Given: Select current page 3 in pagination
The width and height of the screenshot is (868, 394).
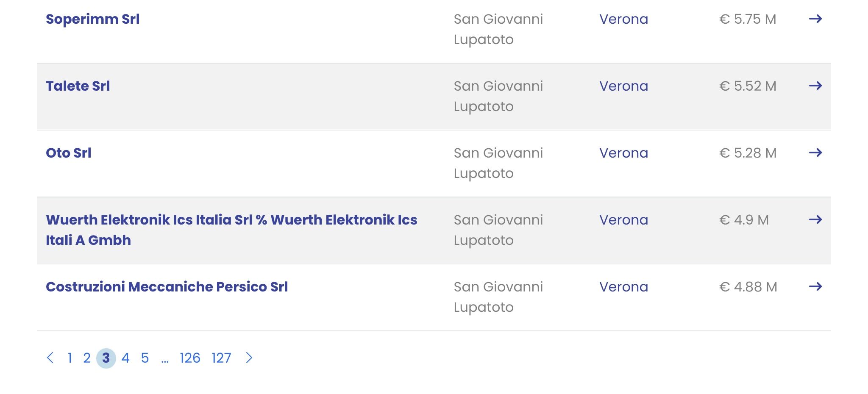Looking at the screenshot, I should (x=106, y=358).
